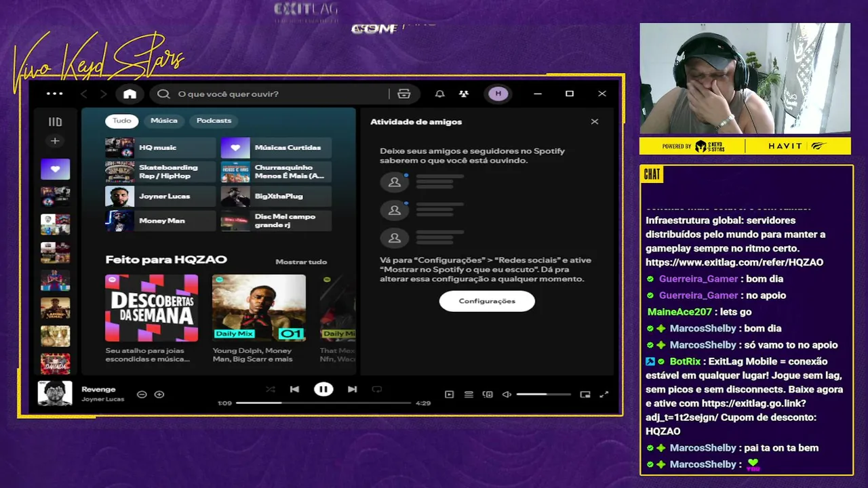
Task: Open 'Descobertas da Semana' playlist cover
Action: pos(152,308)
